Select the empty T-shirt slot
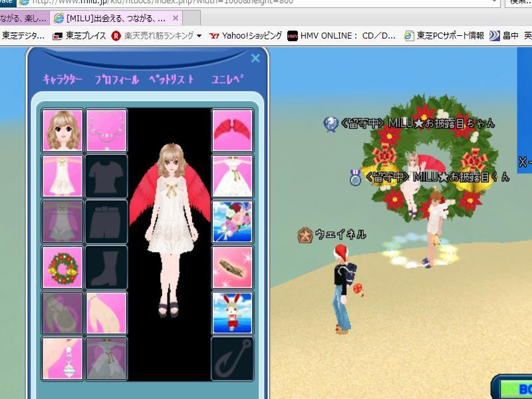This screenshot has height=399, width=532. tap(106, 176)
